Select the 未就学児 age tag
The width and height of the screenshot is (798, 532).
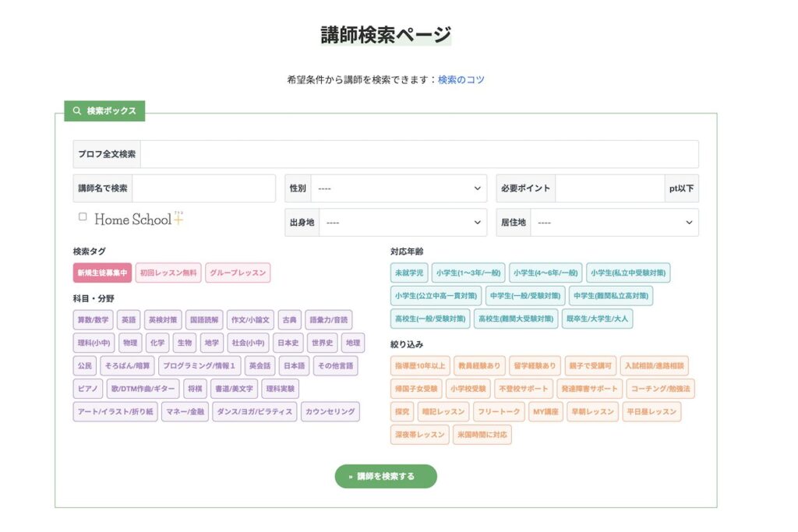409,273
